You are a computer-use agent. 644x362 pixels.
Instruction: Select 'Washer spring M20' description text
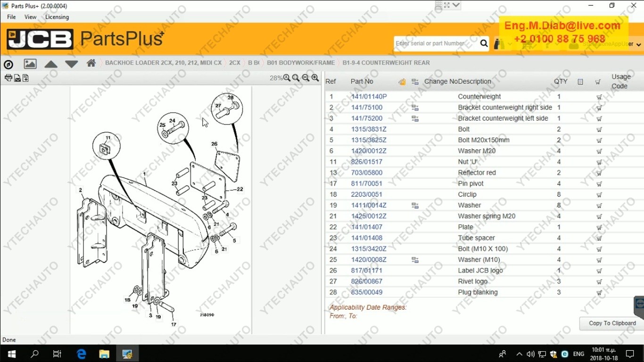pos(487,216)
